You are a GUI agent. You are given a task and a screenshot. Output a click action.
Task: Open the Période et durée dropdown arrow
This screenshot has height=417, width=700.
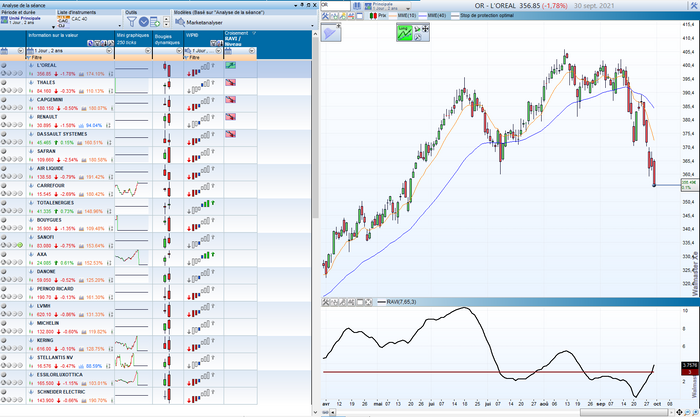point(54,27)
